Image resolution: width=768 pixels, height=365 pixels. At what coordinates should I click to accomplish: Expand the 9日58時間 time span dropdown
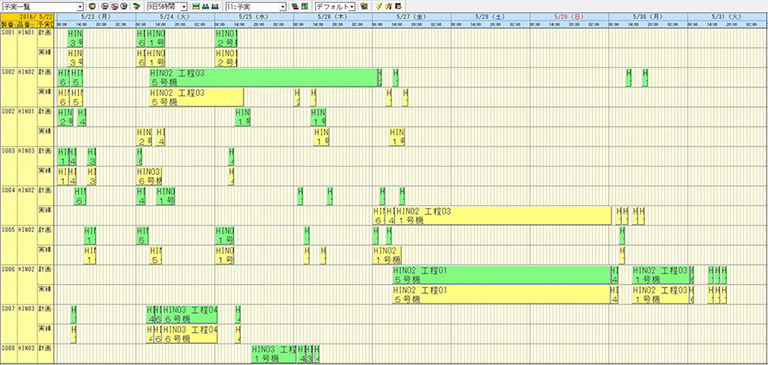pos(167,7)
